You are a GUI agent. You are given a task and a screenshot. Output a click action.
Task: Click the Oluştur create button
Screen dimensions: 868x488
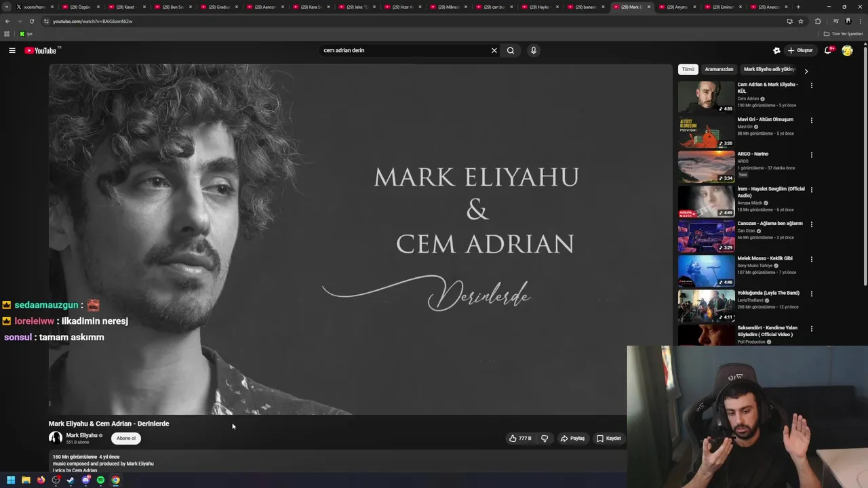tap(800, 50)
